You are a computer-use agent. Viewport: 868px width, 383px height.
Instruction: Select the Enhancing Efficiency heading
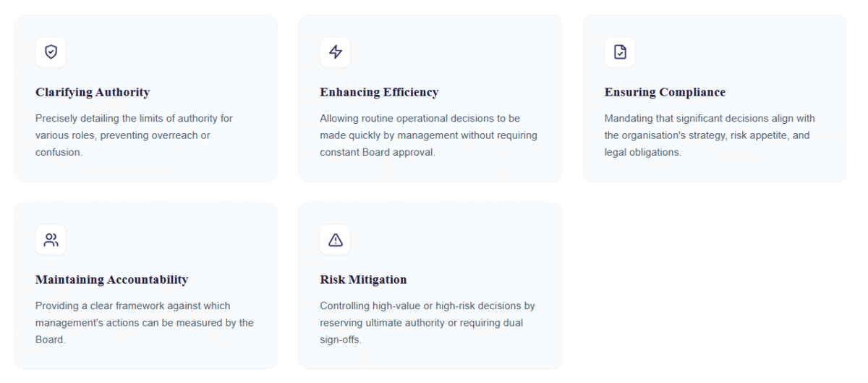point(379,92)
